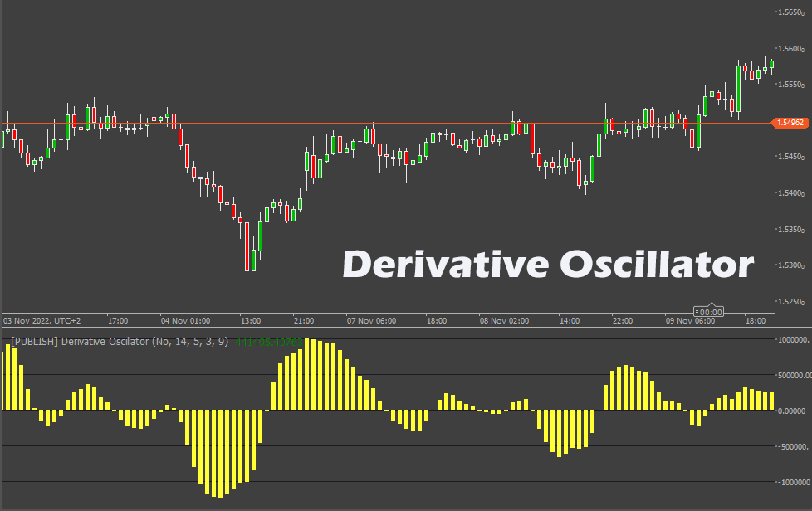Click the 1.5600 price scale label

pyautogui.click(x=791, y=49)
